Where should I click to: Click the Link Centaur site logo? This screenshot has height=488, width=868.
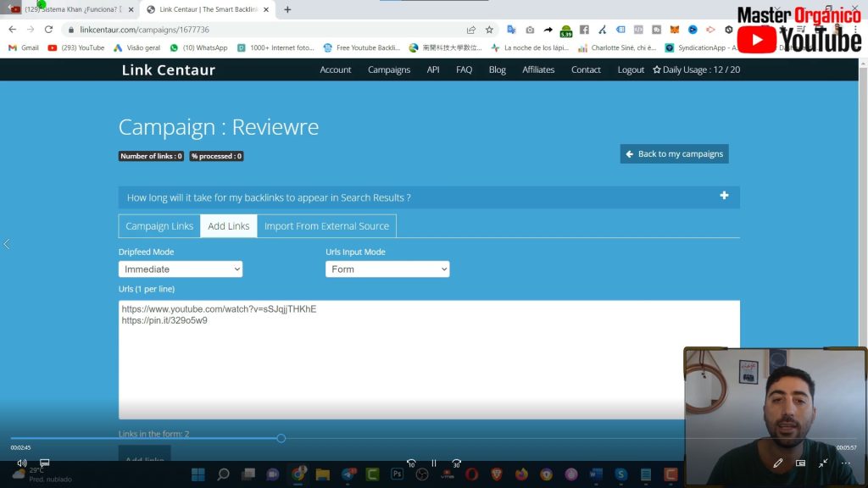pos(169,69)
